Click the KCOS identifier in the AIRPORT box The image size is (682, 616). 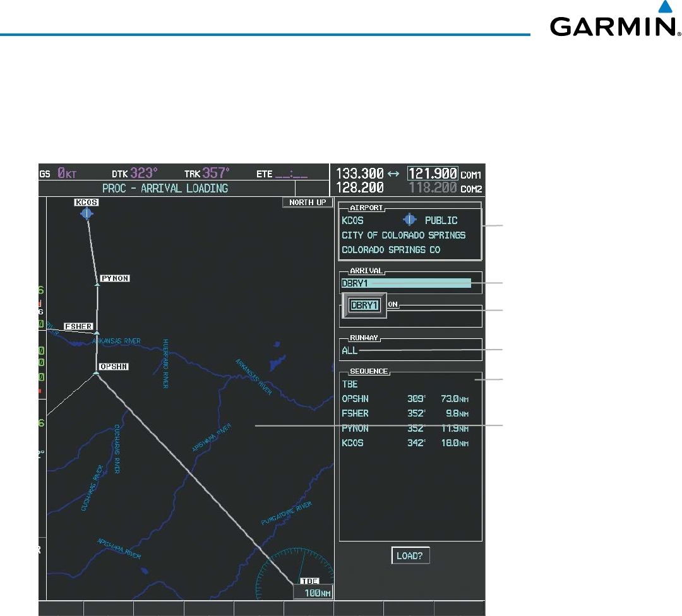point(353,220)
